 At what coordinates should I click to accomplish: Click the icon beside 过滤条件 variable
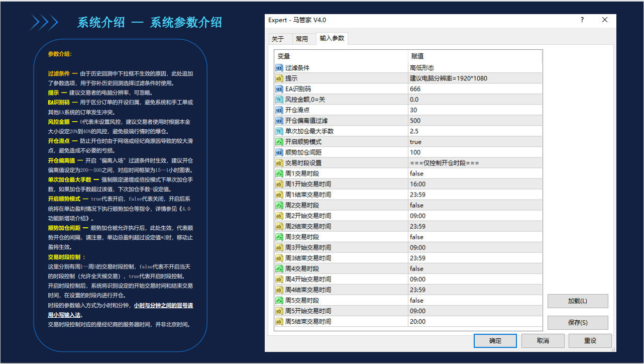coord(279,68)
